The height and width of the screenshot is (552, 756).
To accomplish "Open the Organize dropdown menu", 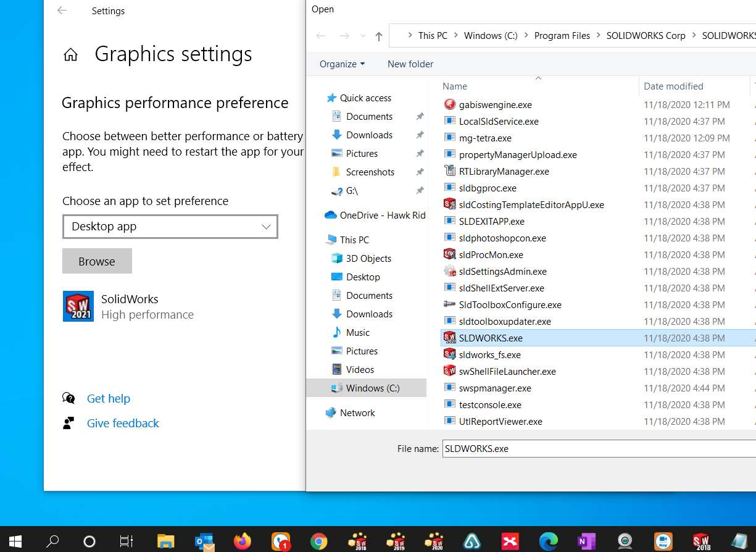I will [342, 64].
